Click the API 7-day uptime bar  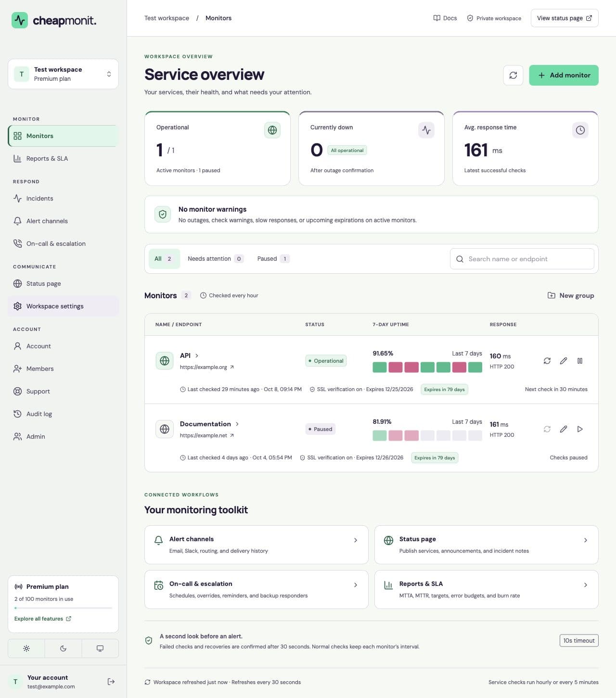[x=427, y=368]
